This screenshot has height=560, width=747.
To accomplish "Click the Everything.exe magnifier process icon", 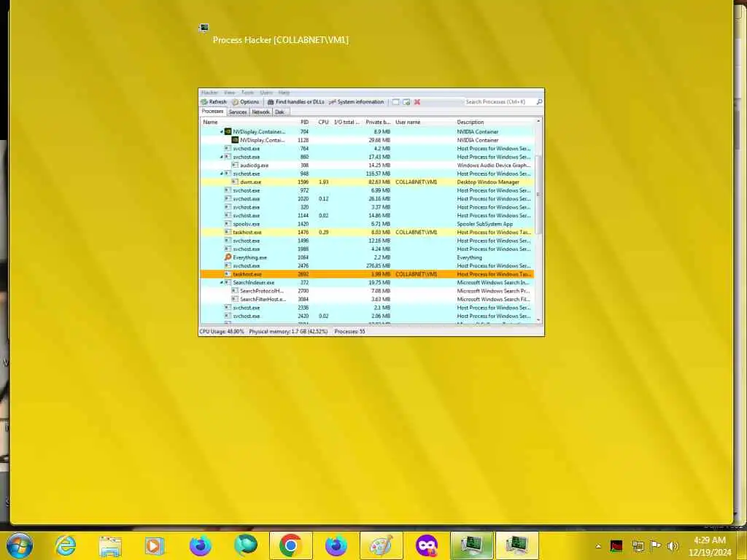I will [x=228, y=257].
